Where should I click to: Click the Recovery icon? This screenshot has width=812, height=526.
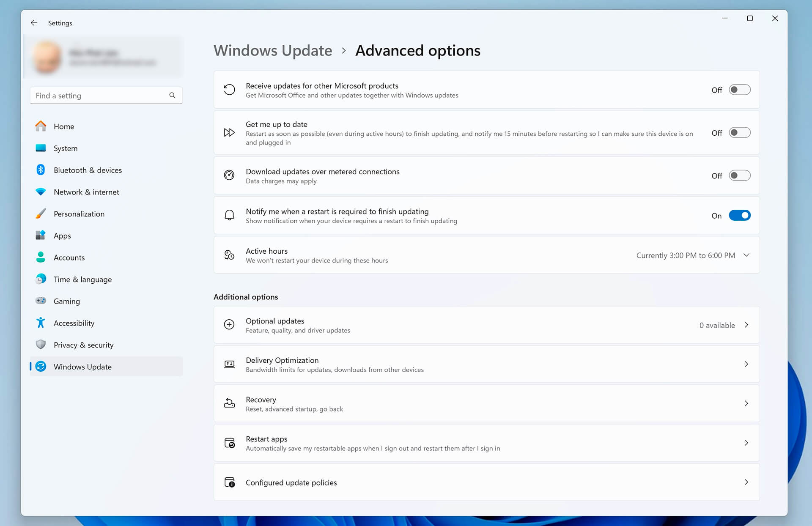click(229, 403)
